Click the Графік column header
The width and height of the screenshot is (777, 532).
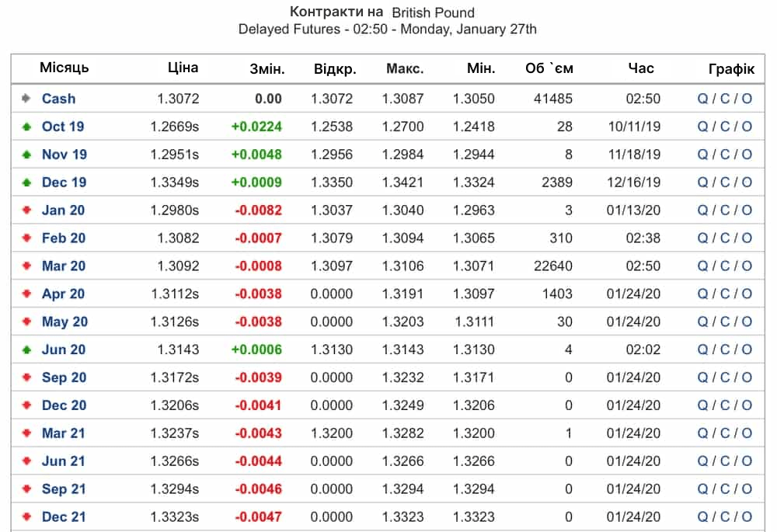click(x=731, y=69)
